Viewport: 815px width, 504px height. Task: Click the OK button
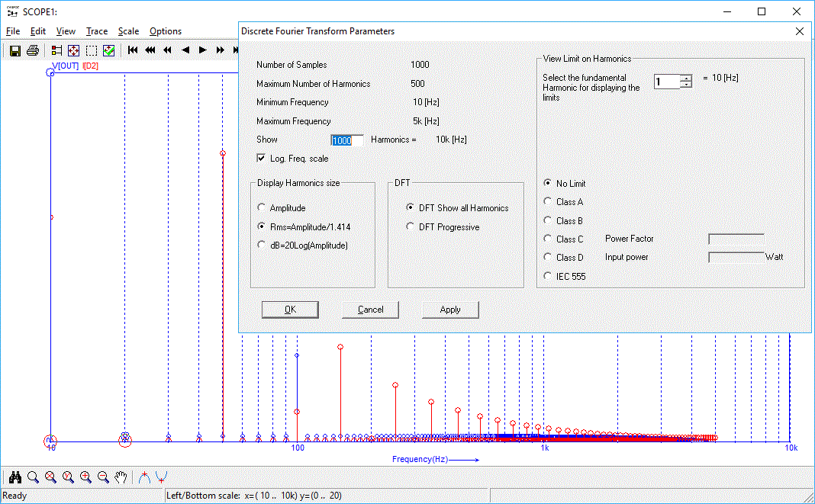(x=290, y=310)
